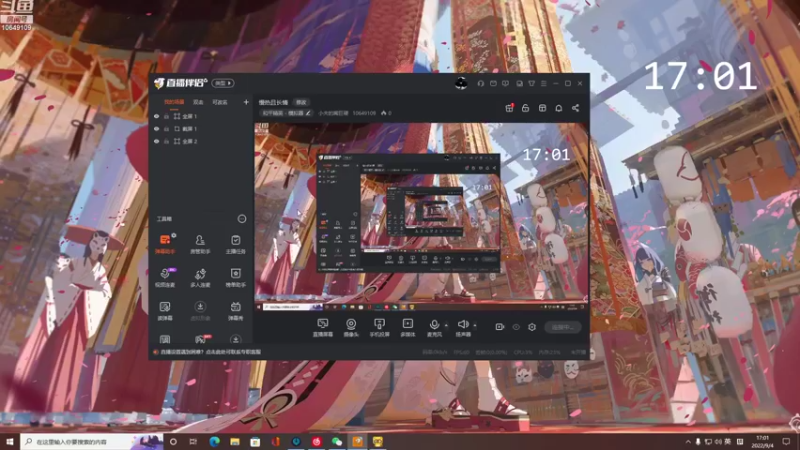This screenshot has width=800, height=450.
Task: Open the 弹幕助手 danmaku assistant tool
Action: (165, 244)
